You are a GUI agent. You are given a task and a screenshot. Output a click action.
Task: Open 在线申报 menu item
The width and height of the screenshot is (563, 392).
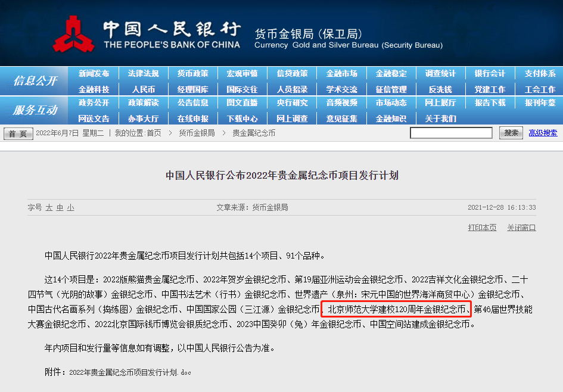point(193,119)
